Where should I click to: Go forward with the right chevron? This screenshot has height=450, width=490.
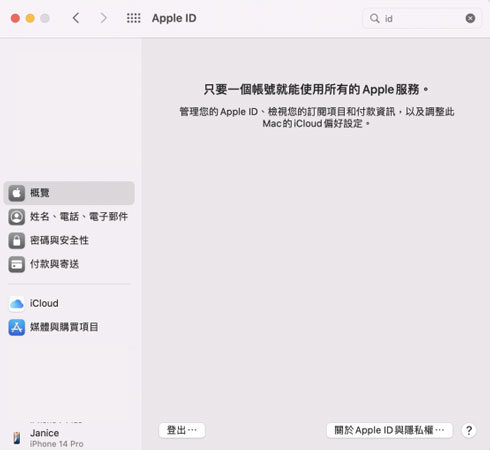pos(103,18)
